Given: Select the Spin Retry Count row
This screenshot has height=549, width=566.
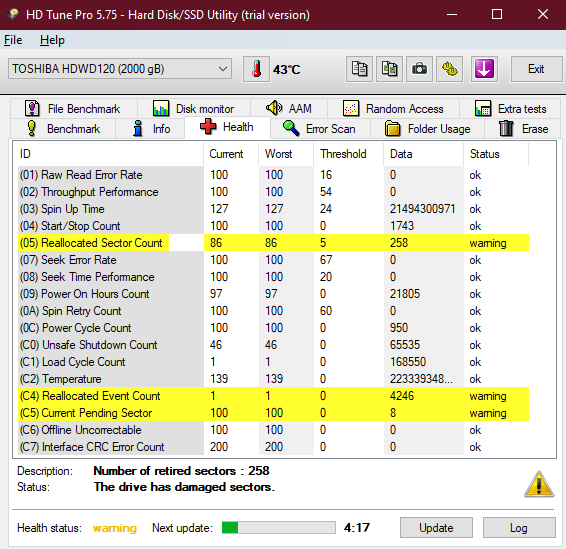Looking at the screenshot, I should click(x=273, y=311).
